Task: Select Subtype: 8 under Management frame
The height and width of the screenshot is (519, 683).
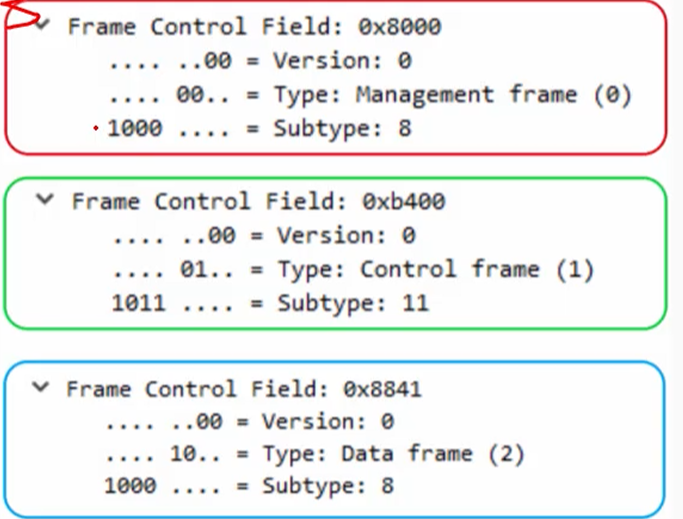Action: pos(260,129)
